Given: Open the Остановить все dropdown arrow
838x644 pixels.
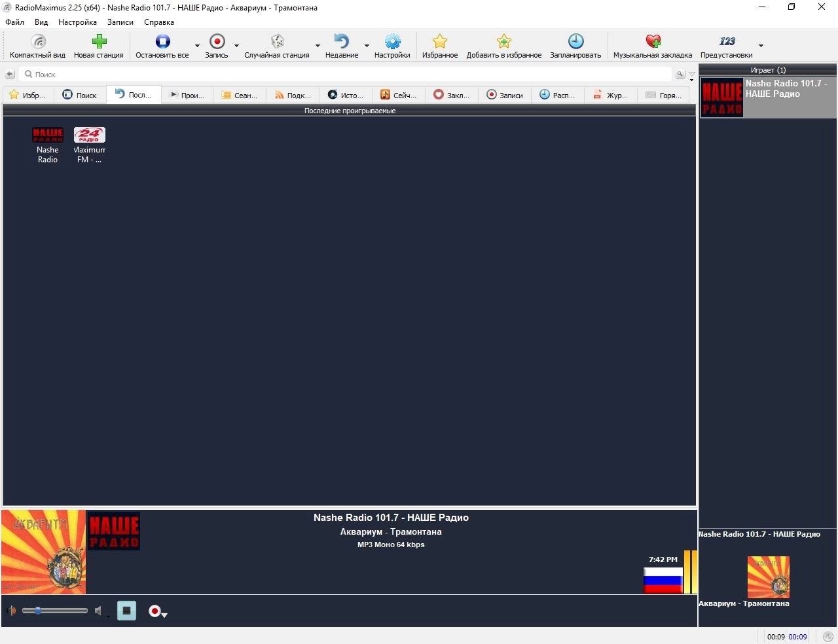Looking at the screenshot, I should (x=197, y=46).
